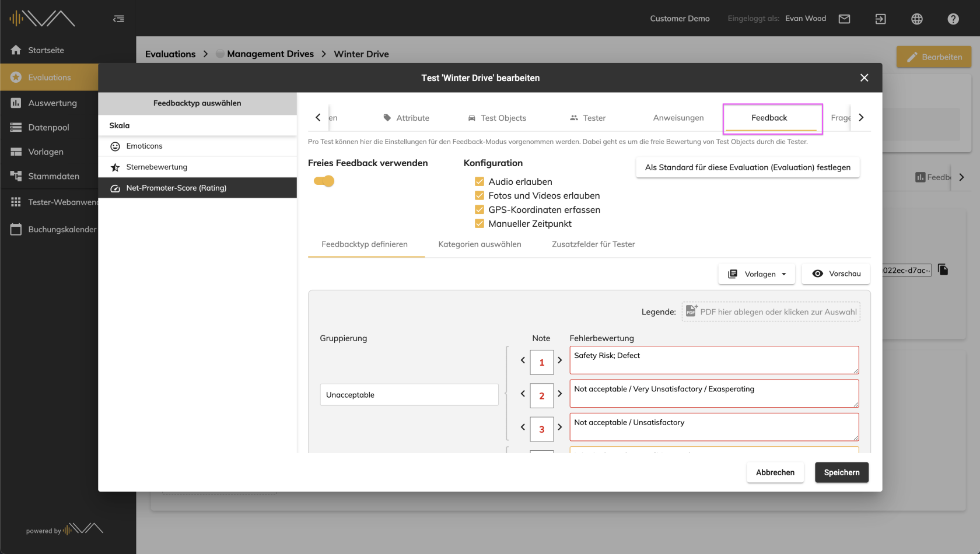This screenshot has width=980, height=554.
Task: Switch to the Tester tab
Action: [587, 118]
